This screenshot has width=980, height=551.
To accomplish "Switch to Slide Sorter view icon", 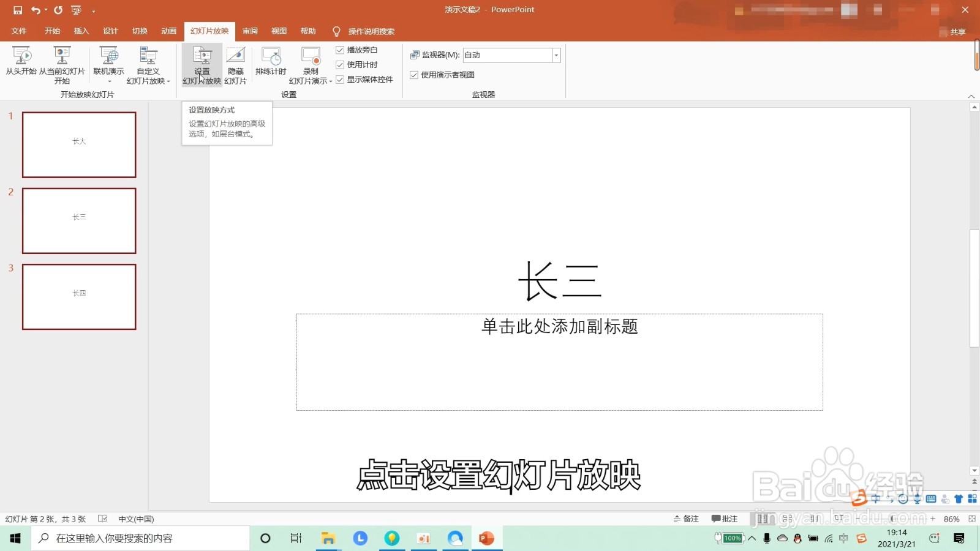I will pos(788,519).
